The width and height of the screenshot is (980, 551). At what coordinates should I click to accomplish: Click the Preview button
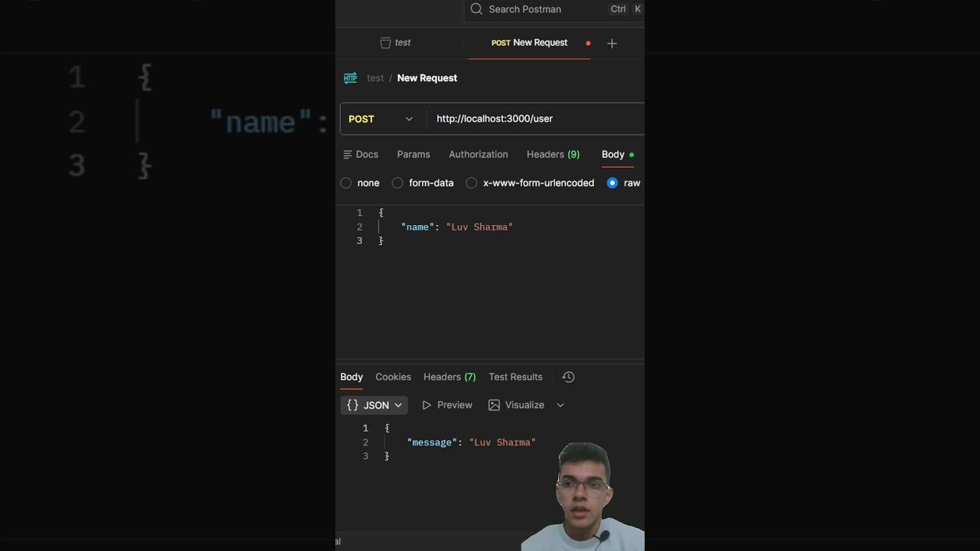pos(447,406)
